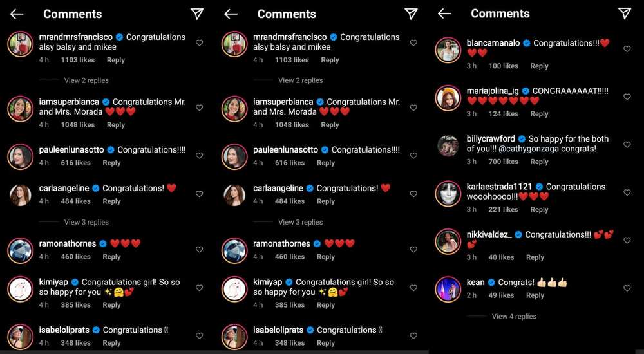Open the nikkivaldez_ username link
The width and height of the screenshot is (644, 354).
489,234
